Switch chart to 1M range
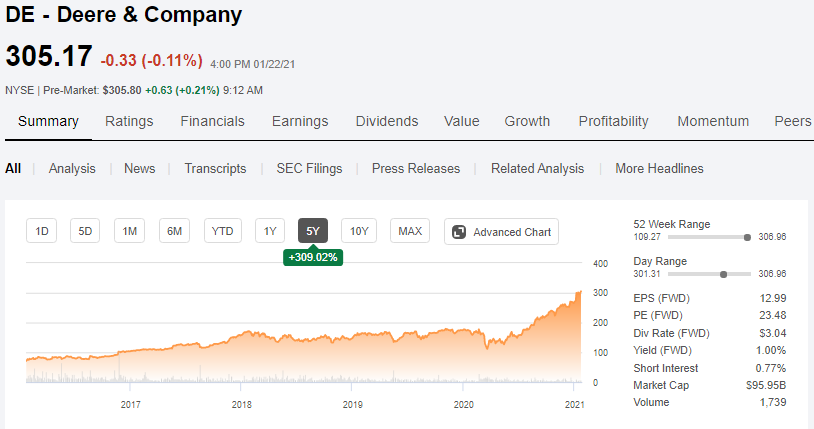The width and height of the screenshot is (814, 429). 129,231
